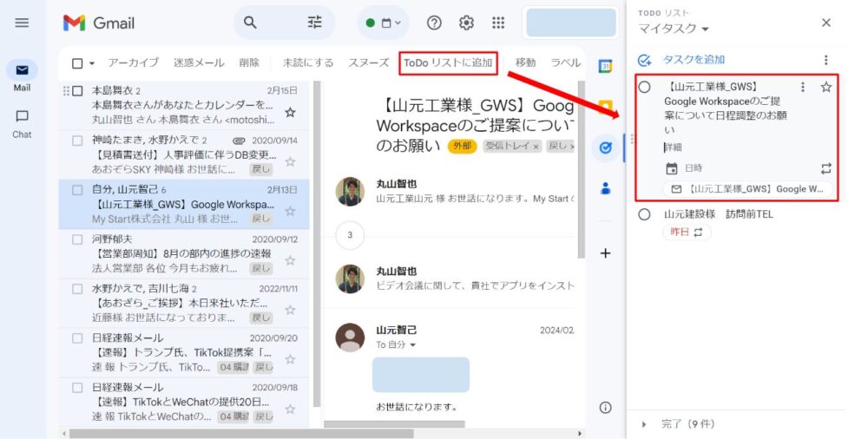Click 未読にする in the toolbar
Screen dimensions: 868x439
(308, 62)
